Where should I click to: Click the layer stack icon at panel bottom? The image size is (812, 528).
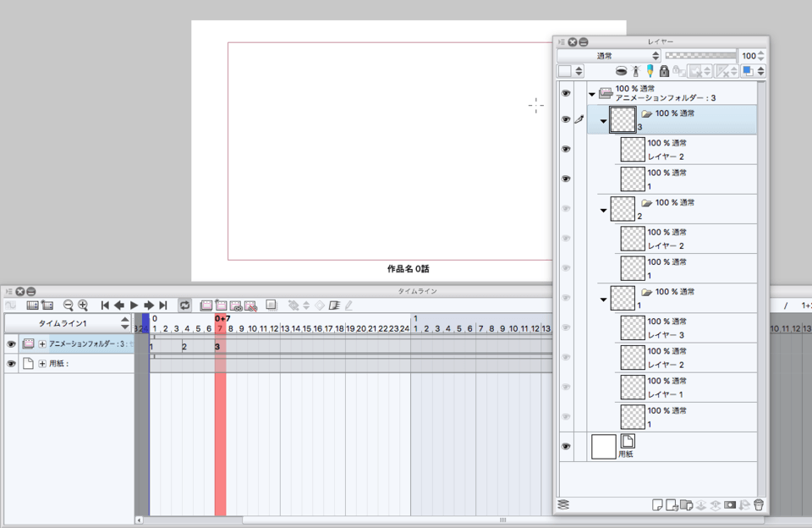(x=563, y=504)
